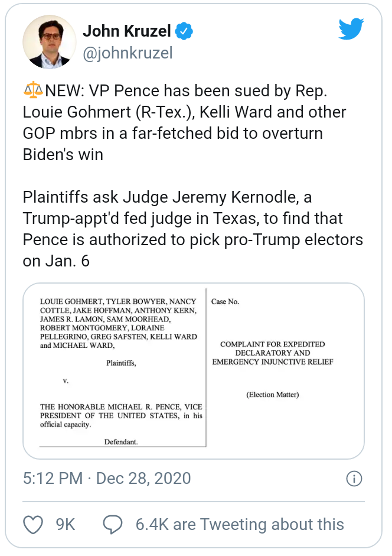Click the "Case No." text in document
The image size is (392, 556).
click(x=225, y=302)
